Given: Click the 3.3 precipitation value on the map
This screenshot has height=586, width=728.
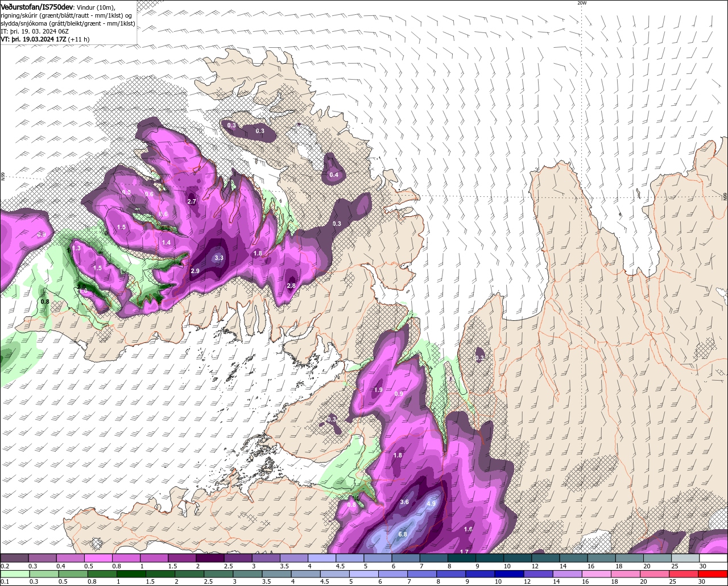Looking at the screenshot, I should click(219, 258).
